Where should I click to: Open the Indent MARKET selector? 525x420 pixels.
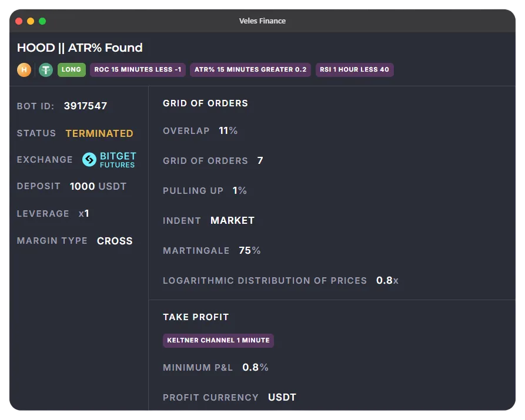232,220
